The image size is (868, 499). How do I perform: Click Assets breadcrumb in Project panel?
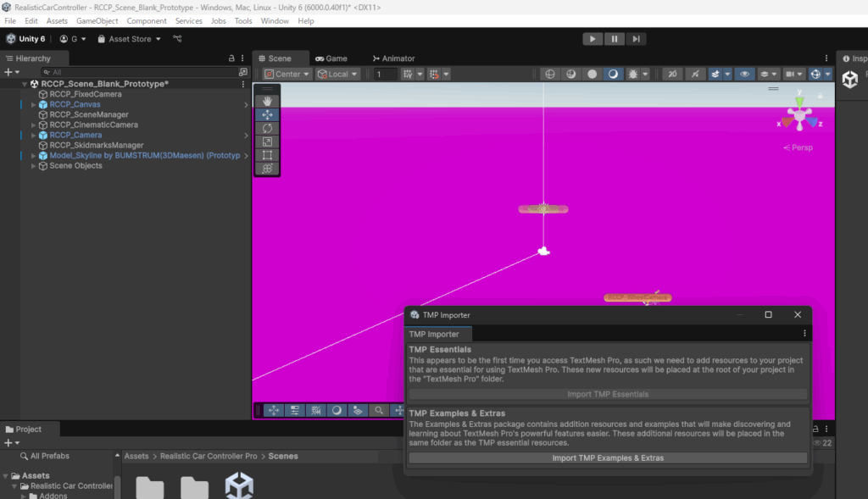pos(136,456)
